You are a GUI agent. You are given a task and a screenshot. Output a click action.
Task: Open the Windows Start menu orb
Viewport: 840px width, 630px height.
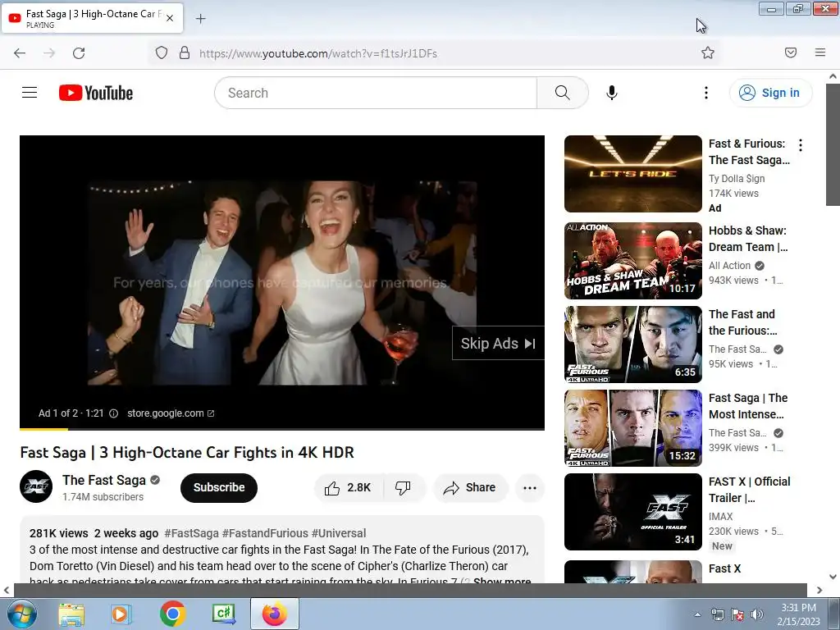pos(21,614)
